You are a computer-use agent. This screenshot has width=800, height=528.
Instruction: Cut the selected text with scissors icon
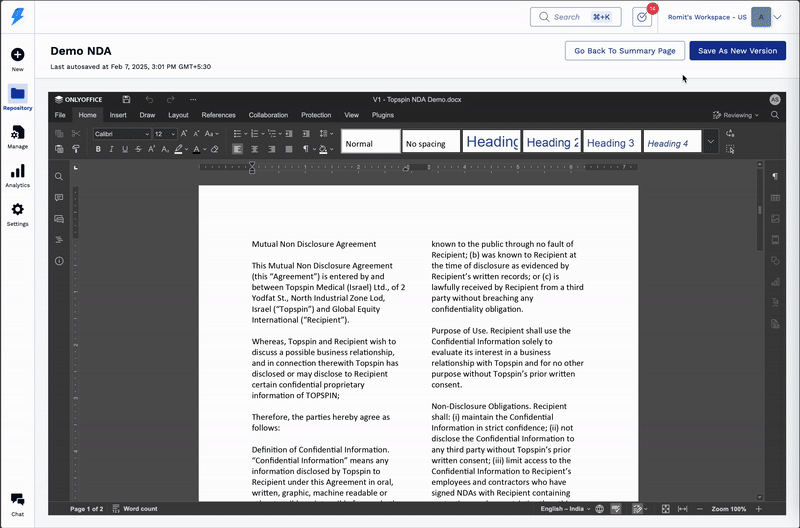tap(76, 134)
